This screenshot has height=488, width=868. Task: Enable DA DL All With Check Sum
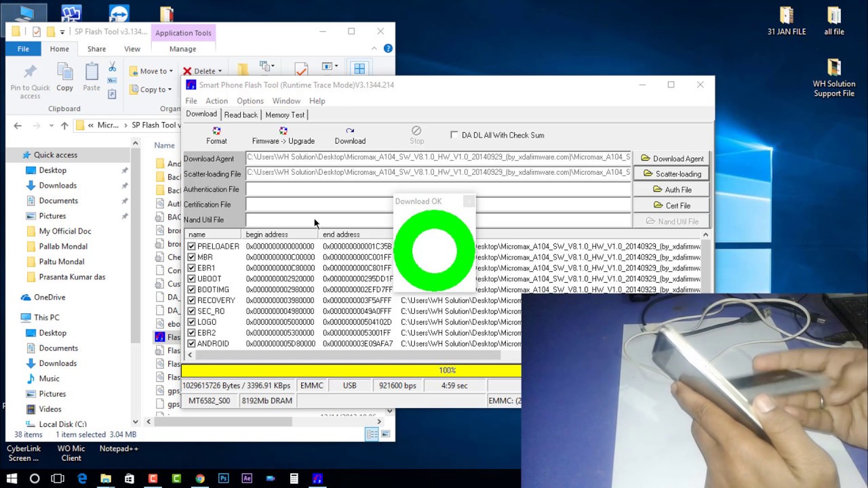coord(454,135)
